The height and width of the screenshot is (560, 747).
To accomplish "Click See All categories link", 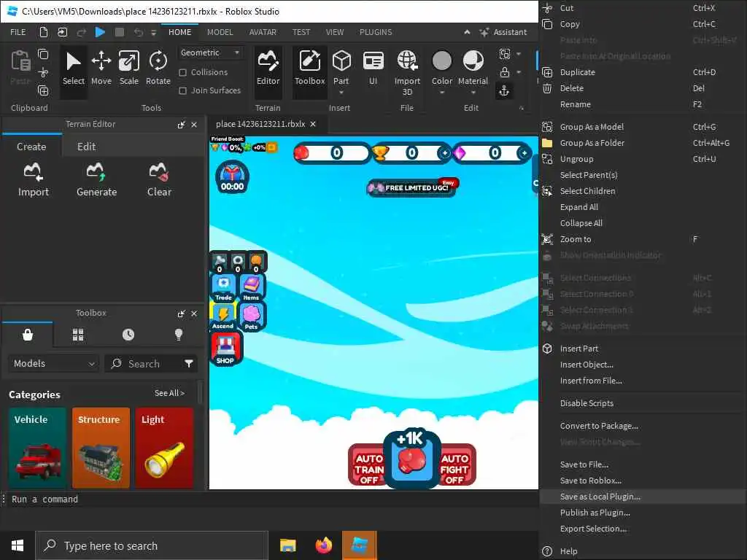I will click(169, 393).
